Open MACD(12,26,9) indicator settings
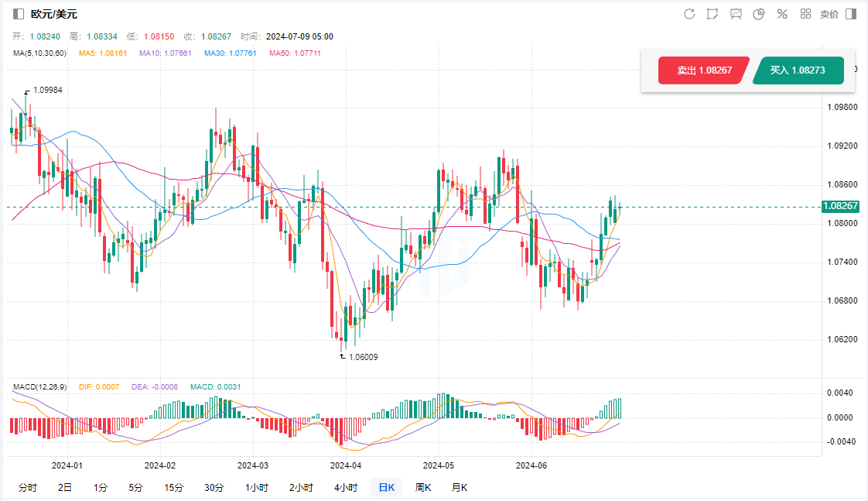The image size is (868, 501). (x=42, y=386)
